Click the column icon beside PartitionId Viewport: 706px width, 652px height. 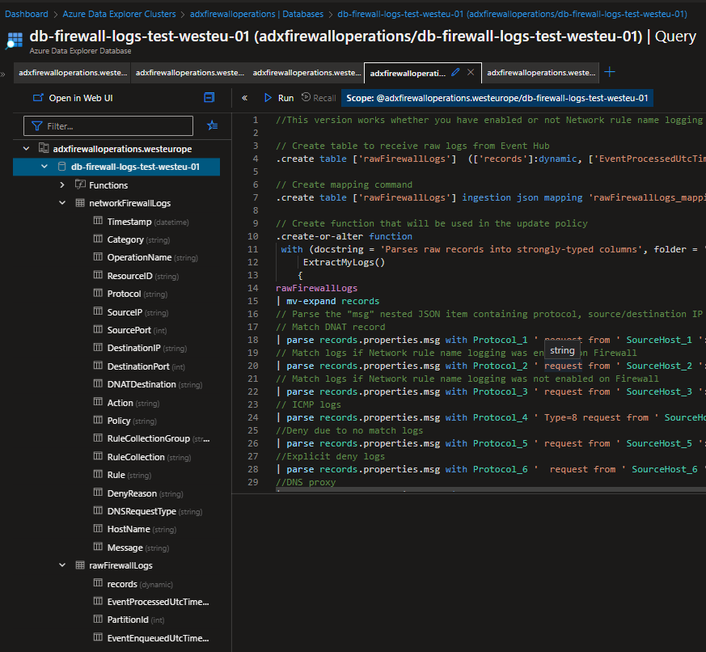tap(98, 619)
